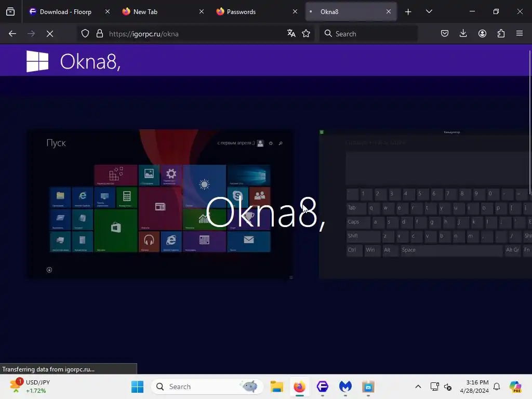Open a new tab with plus button
Viewport: 532px width, 399px height.
[408, 11]
